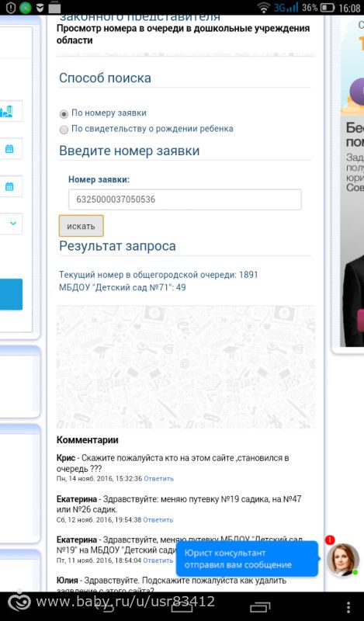Click the city buildings icon in left panel
This screenshot has height=621, width=364.
pos(7,111)
